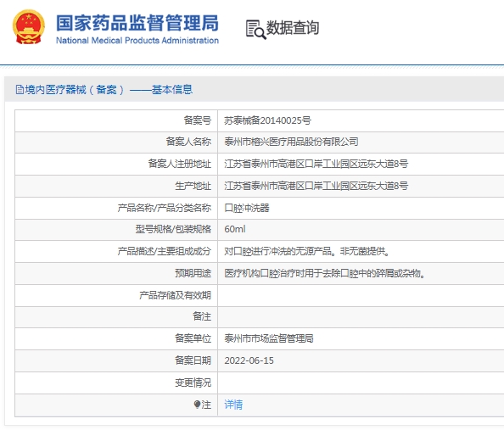Select the 60ml specification value

pos(235,229)
